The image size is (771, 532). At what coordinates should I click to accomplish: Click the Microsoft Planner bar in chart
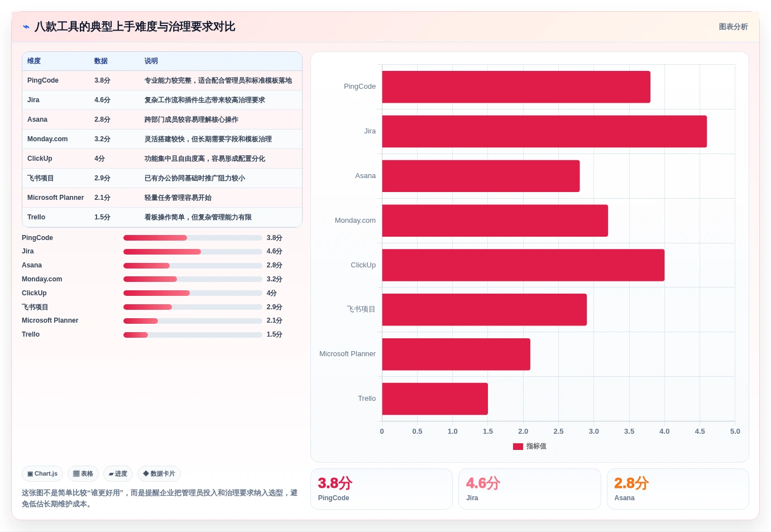click(x=456, y=354)
